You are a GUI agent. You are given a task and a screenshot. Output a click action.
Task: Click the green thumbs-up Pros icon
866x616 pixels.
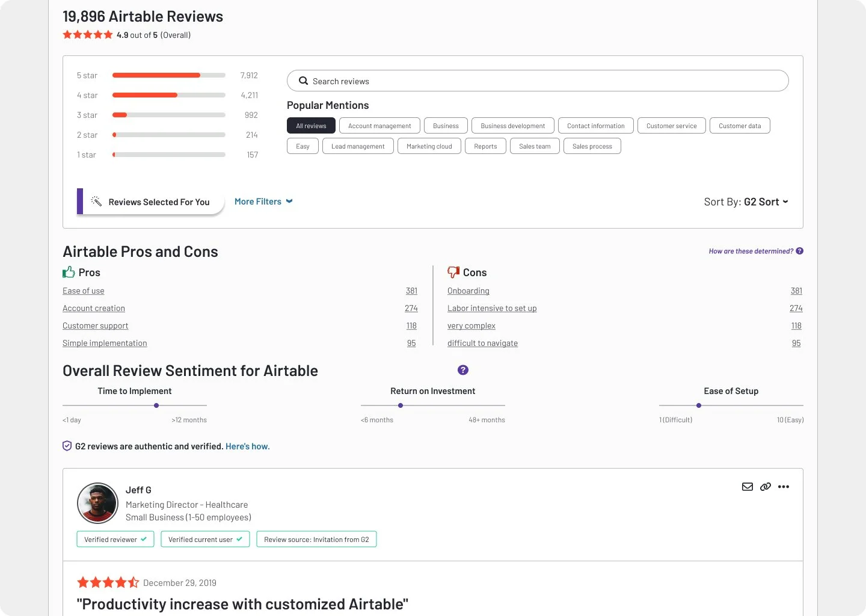click(x=69, y=272)
